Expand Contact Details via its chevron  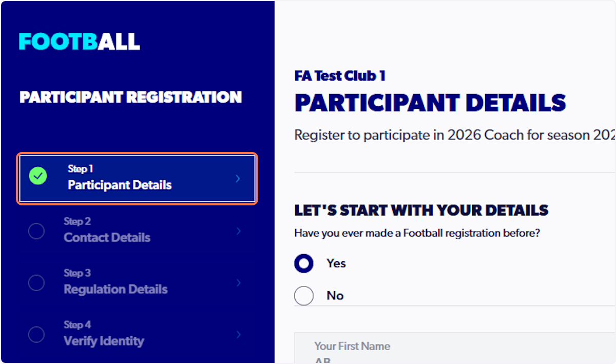click(x=238, y=231)
